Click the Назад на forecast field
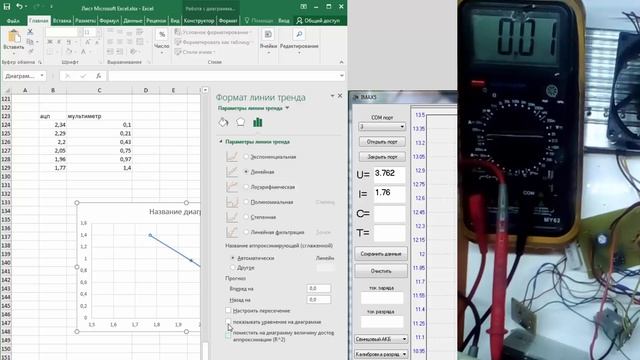This screenshot has height=360, width=640. click(x=318, y=300)
